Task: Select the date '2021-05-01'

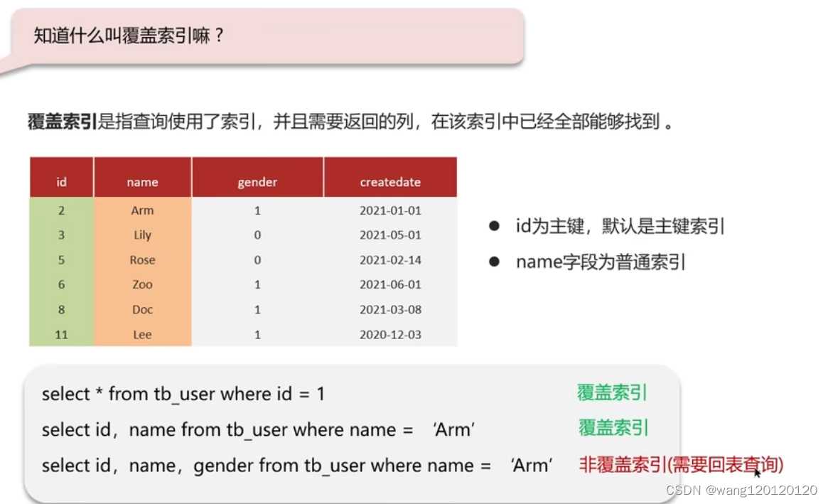Action: [x=390, y=235]
